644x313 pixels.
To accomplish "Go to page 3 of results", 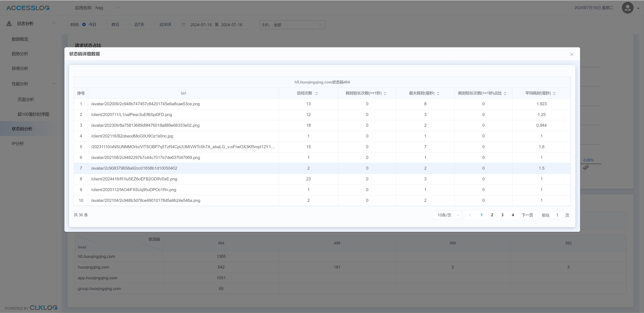I will coord(502,215).
